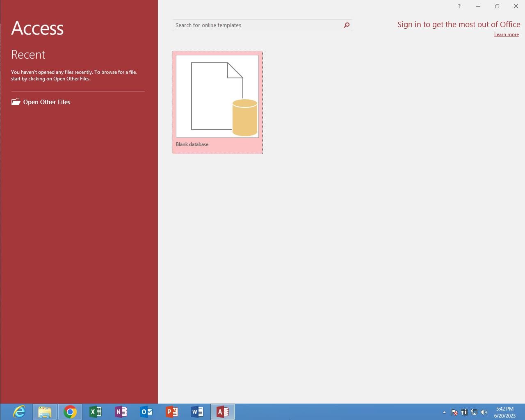The width and height of the screenshot is (525, 420).
Task: Launch Excel from the taskbar
Action: [x=96, y=411]
